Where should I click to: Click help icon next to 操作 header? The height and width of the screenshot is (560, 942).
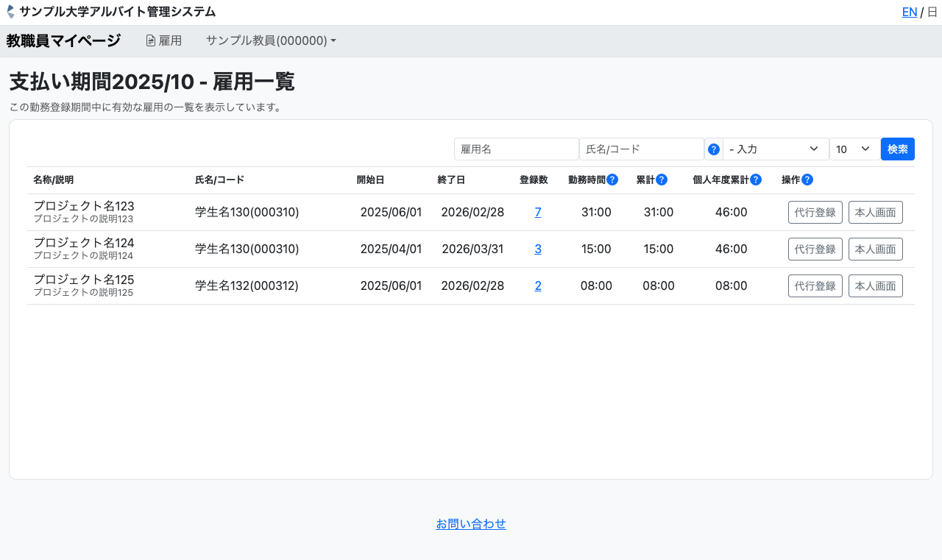coord(807,180)
